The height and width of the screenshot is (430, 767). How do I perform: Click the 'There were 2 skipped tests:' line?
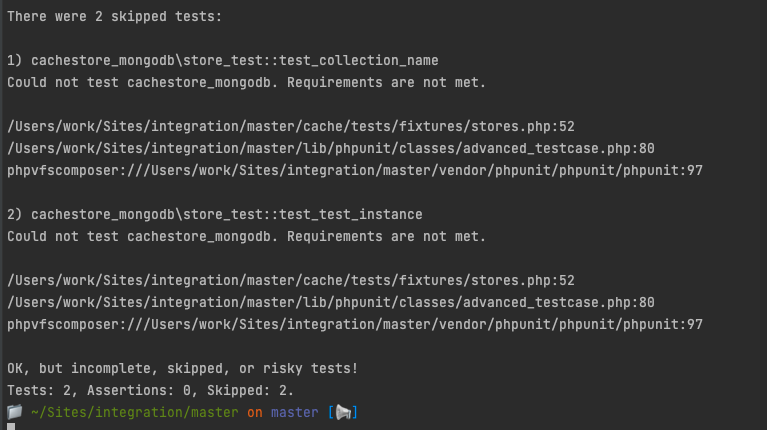coord(114,17)
